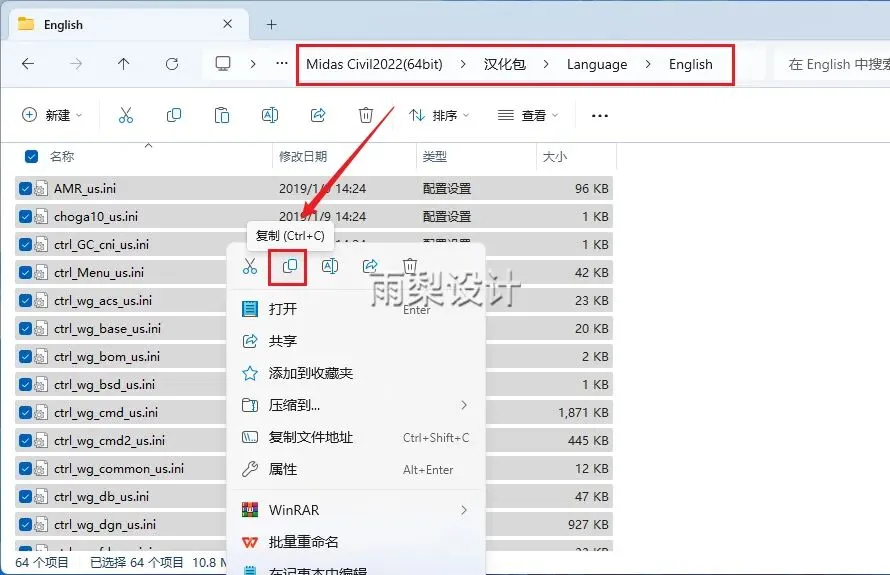The height and width of the screenshot is (575, 890).
Task: Click the toolbar Paste clipboard icon
Action: (x=221, y=115)
